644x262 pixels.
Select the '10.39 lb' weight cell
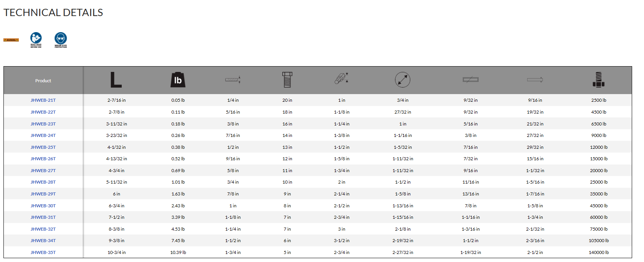pos(178,252)
